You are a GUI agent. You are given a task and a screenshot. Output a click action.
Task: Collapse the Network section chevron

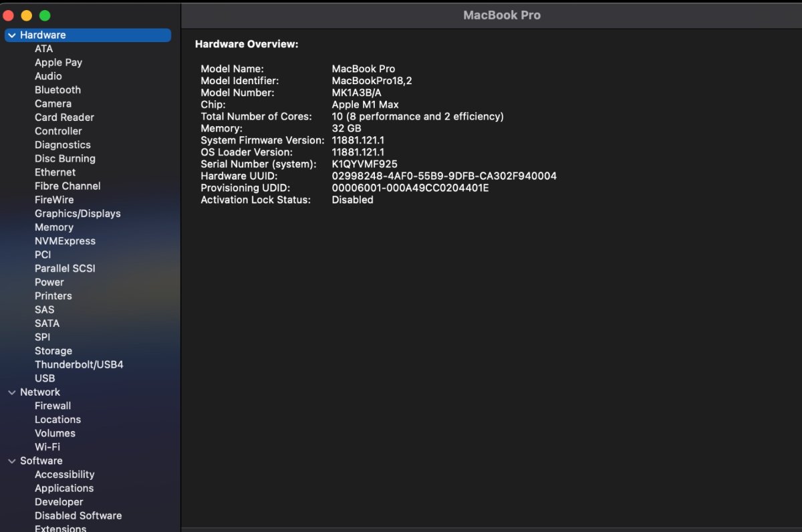(12, 392)
